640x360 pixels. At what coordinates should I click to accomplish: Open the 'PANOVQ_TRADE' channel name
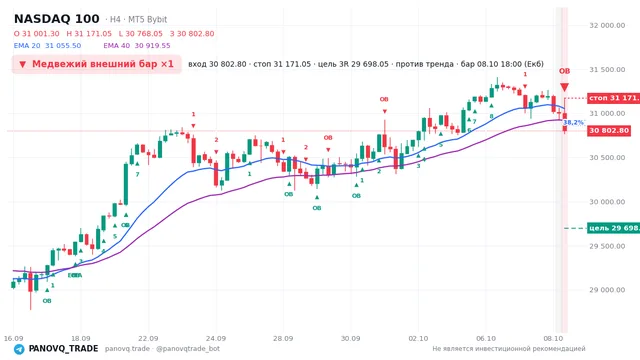click(x=63, y=349)
